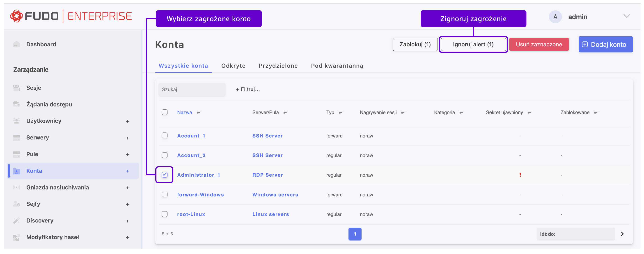Click the Usuń zaznaczone button
The image size is (644, 254).
pyautogui.click(x=539, y=44)
